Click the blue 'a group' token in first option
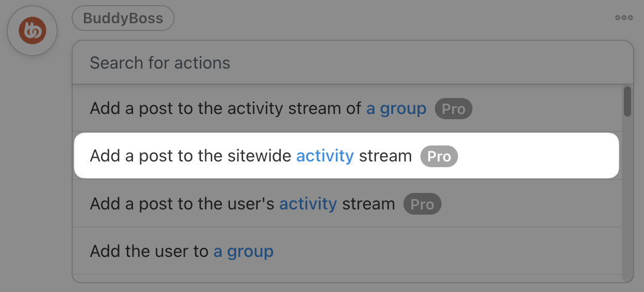 (396, 109)
